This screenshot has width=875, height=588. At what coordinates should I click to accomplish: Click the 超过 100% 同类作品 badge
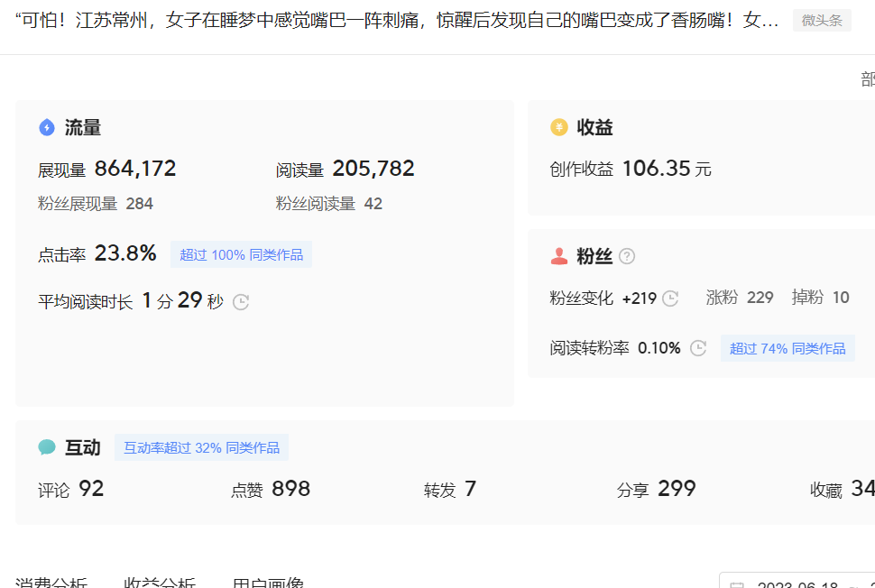point(241,254)
